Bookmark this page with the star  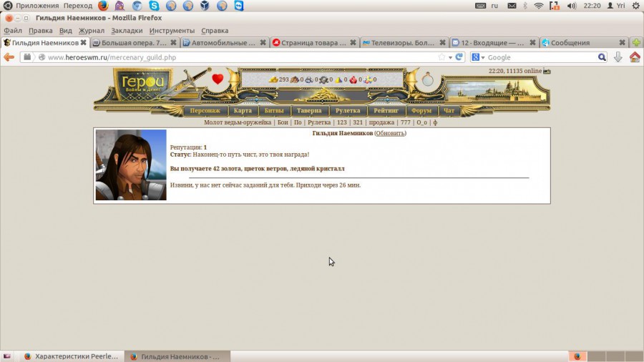click(441, 57)
